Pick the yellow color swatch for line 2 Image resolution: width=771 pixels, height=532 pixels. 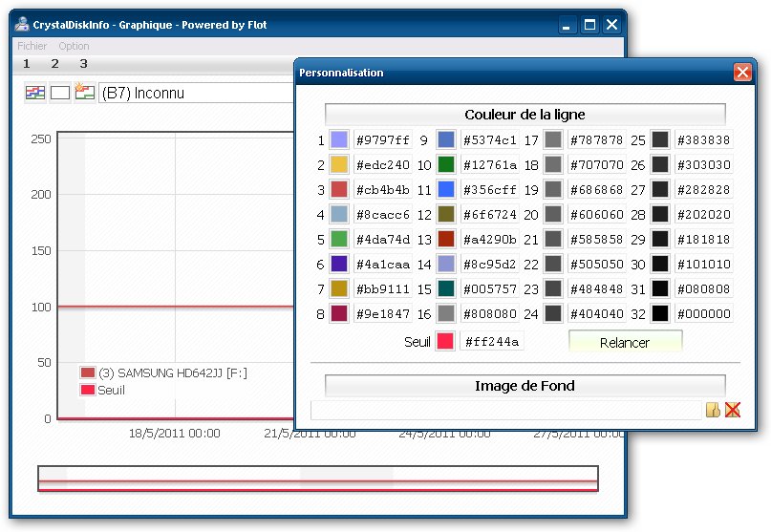click(x=338, y=165)
